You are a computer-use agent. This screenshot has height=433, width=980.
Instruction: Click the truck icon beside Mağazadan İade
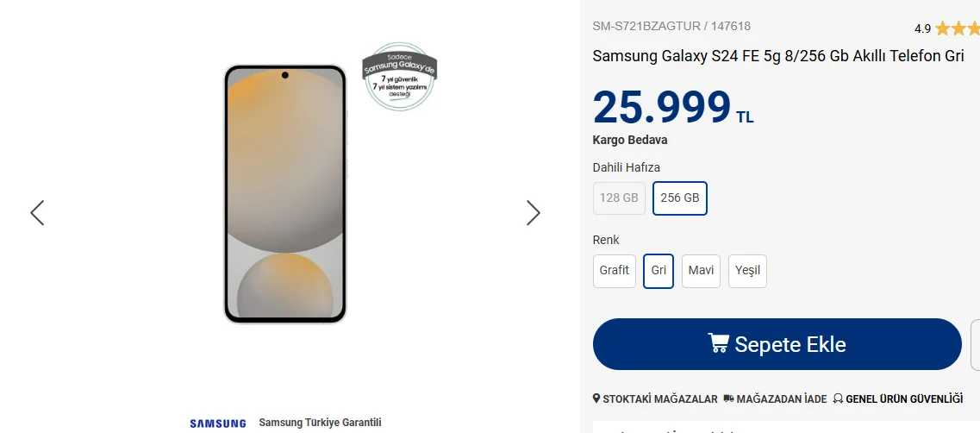pos(728,398)
